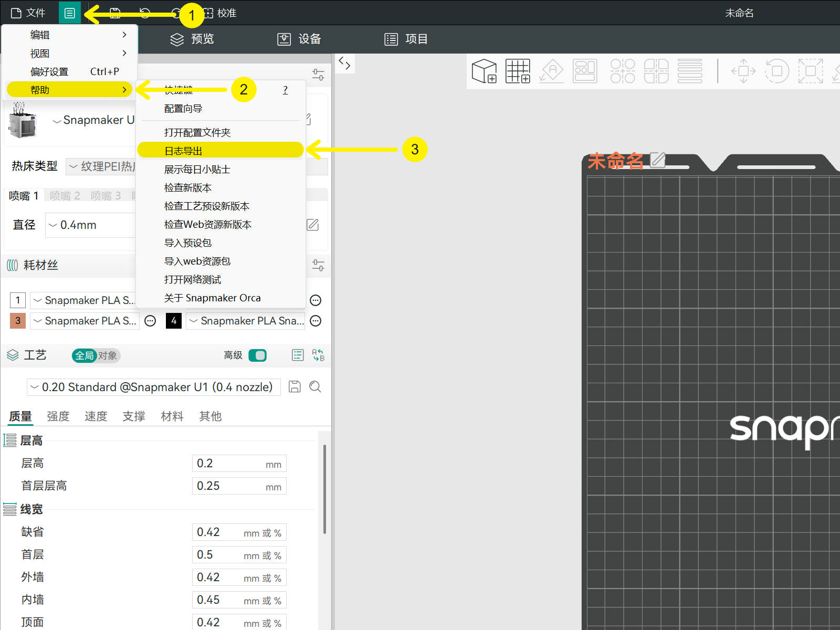The height and width of the screenshot is (630, 840).
Task: Open the 校准 calibration menu
Action: click(219, 13)
